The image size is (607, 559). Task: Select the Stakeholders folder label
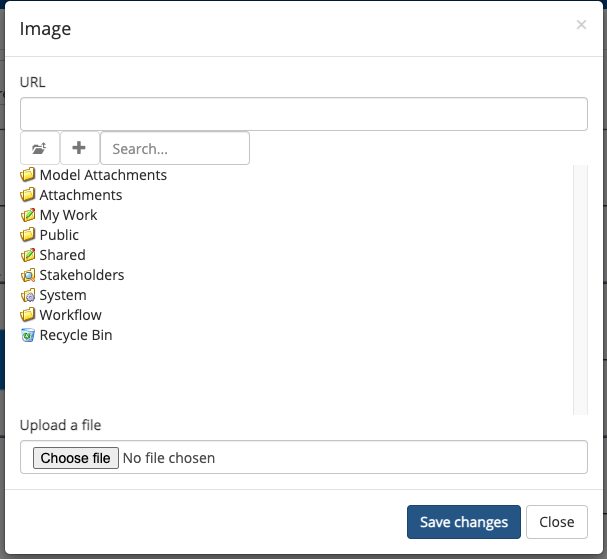pyautogui.click(x=82, y=275)
